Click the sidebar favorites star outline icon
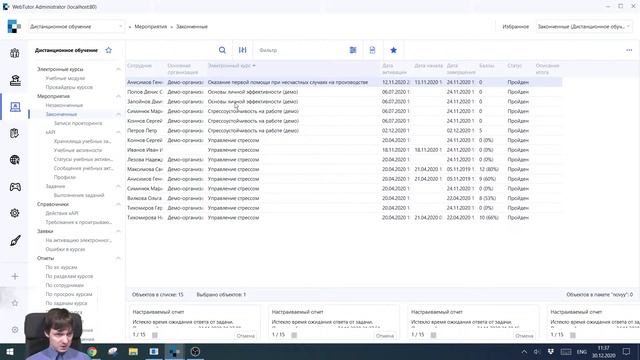This screenshot has width=640, height=360. click(15, 303)
